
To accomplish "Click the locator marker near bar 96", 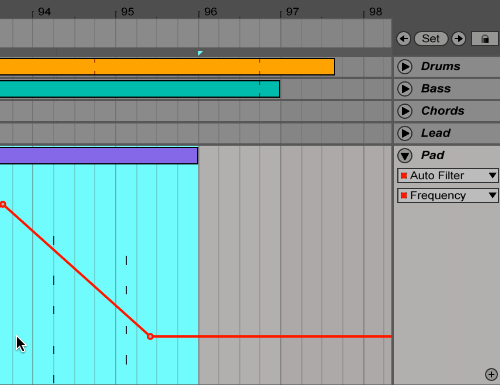I will 200,53.
